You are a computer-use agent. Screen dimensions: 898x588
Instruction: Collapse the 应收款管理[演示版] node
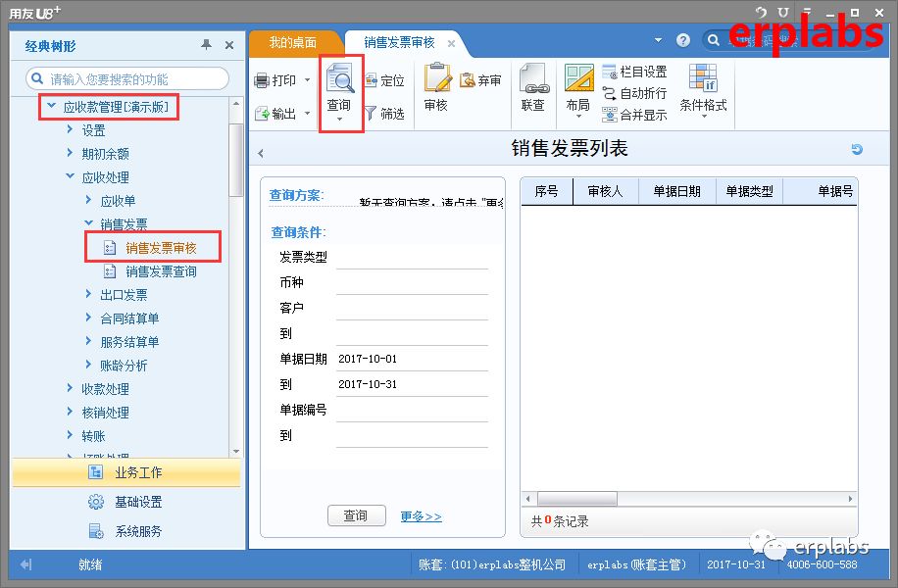(52, 106)
